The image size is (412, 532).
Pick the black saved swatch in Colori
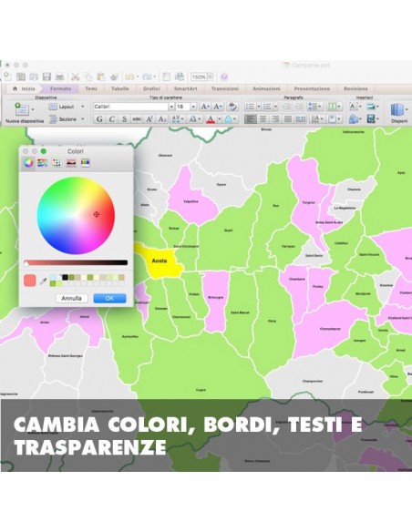65,278
